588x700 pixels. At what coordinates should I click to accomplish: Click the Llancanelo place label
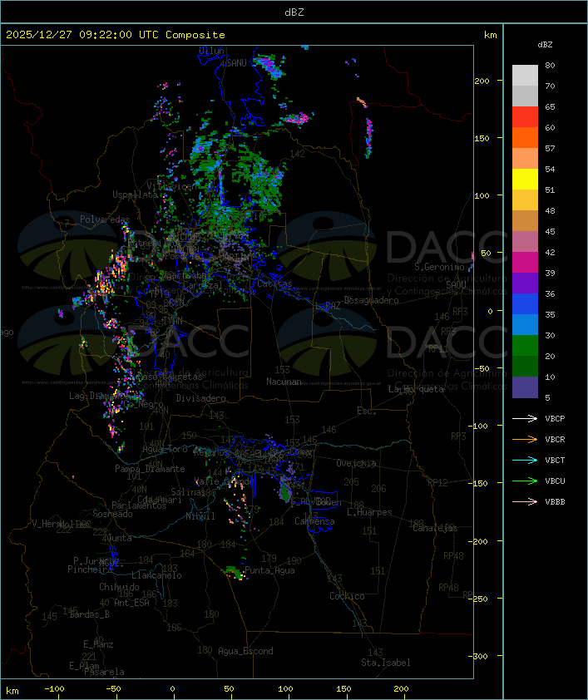click(156, 575)
